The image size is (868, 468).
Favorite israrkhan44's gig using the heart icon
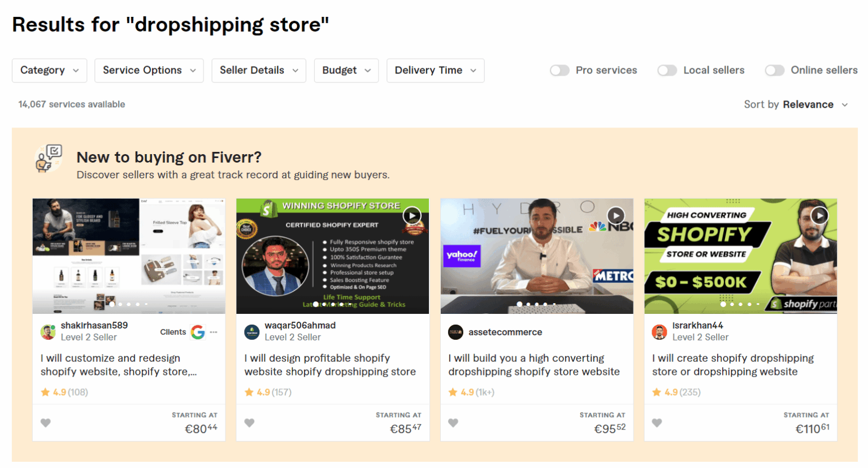click(657, 422)
